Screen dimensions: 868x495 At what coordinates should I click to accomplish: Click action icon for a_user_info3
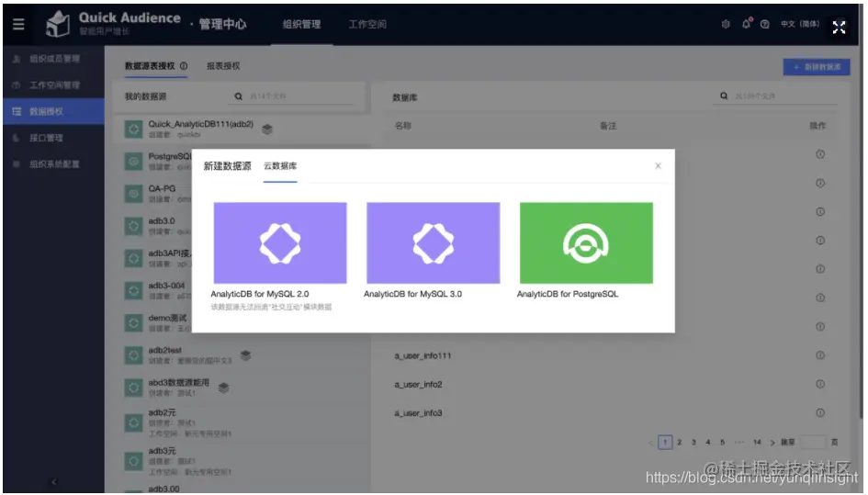[820, 412]
